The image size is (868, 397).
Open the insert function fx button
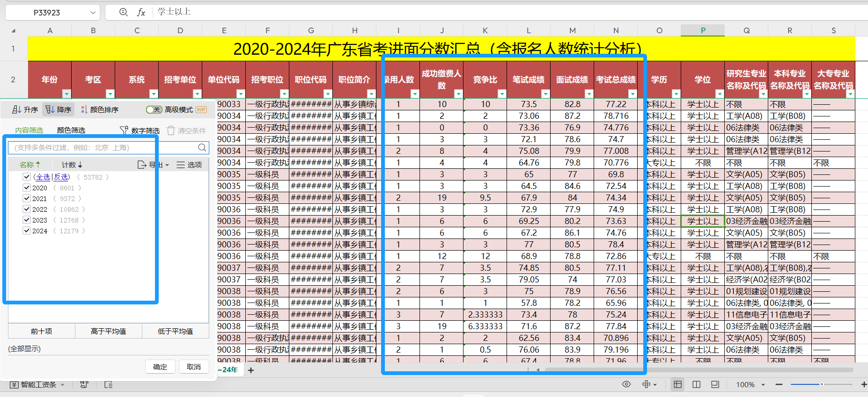tap(141, 12)
